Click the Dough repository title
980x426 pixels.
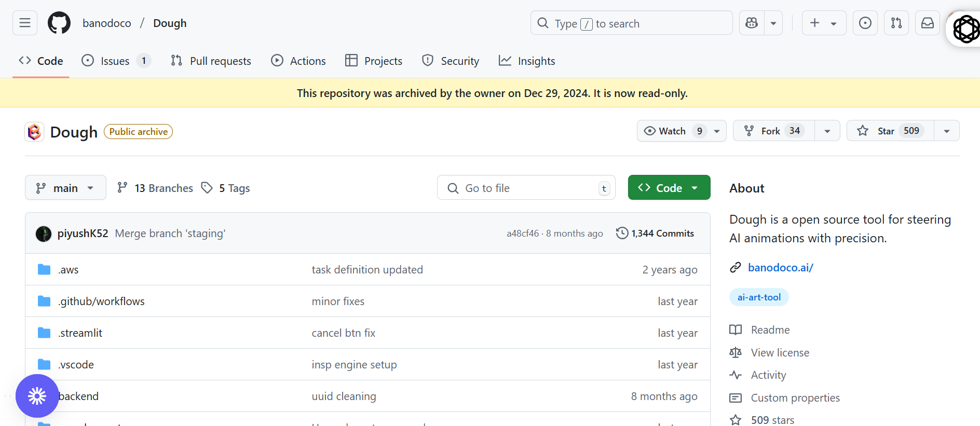tap(74, 132)
